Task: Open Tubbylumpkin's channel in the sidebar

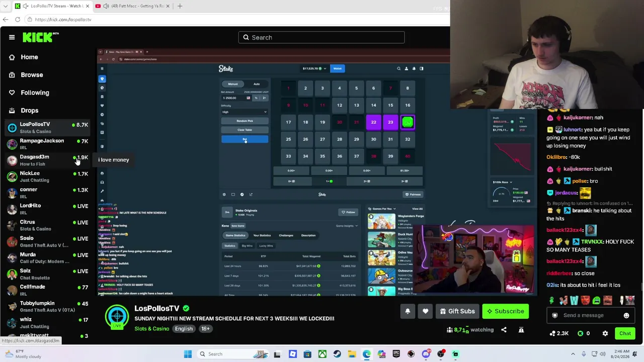Action: (x=48, y=306)
